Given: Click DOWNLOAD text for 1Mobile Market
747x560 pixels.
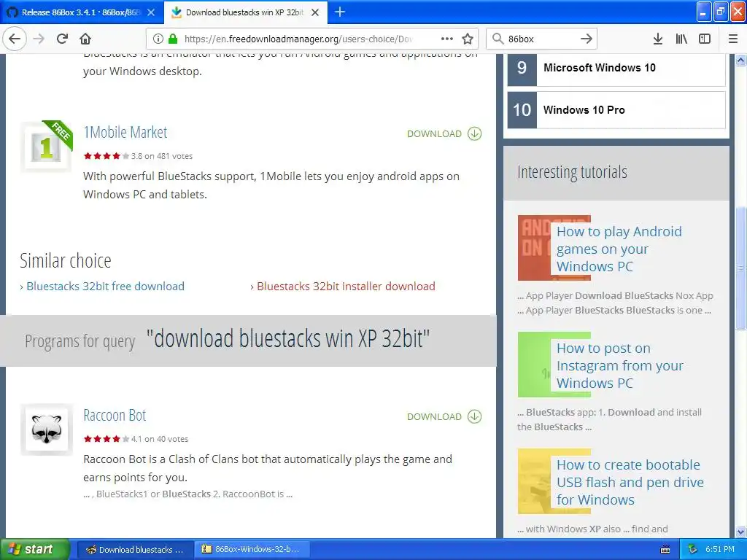Looking at the screenshot, I should [x=434, y=134].
